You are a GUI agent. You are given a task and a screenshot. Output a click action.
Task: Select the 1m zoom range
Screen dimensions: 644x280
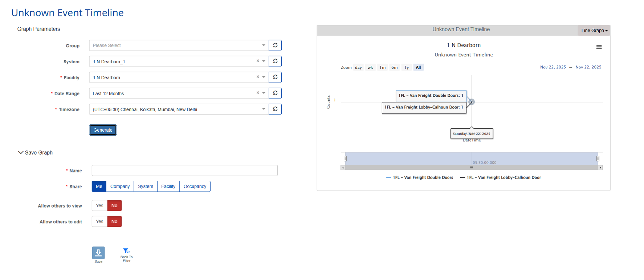click(x=383, y=68)
